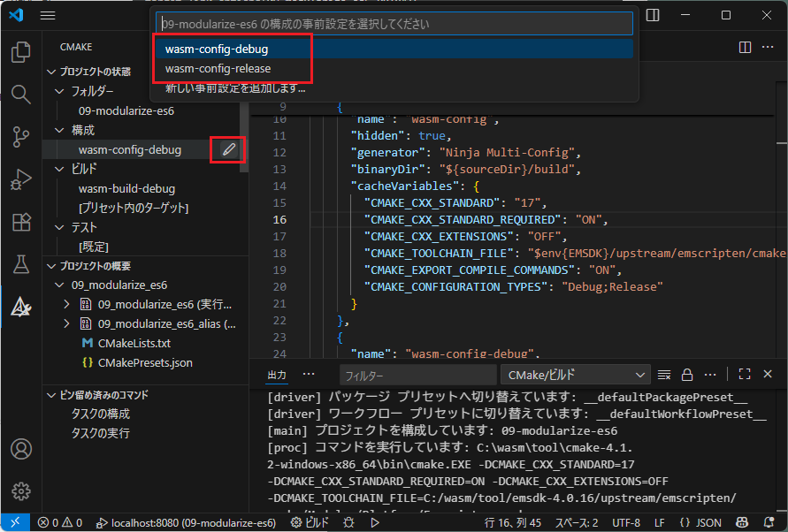Run the タスクの構成 pinned command
This screenshot has width=788, height=532.
tap(101, 414)
